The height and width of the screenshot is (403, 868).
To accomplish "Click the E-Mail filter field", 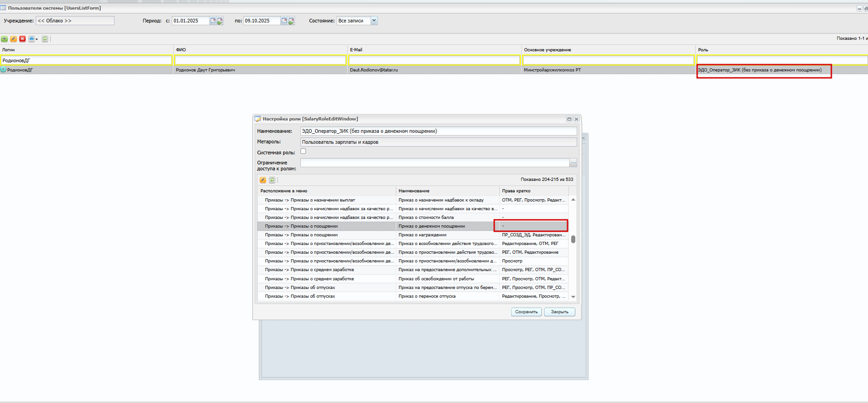I will (434, 60).
